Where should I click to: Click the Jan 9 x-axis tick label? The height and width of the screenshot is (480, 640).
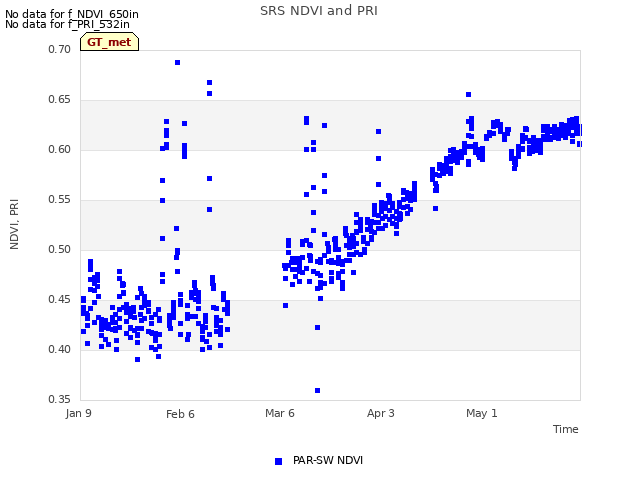tap(78, 413)
